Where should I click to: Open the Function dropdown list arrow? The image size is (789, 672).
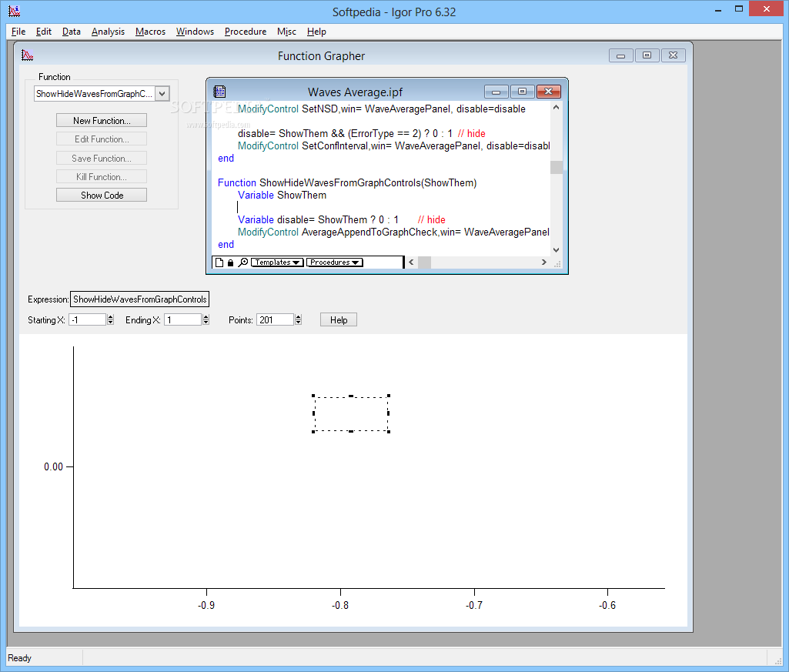[162, 94]
